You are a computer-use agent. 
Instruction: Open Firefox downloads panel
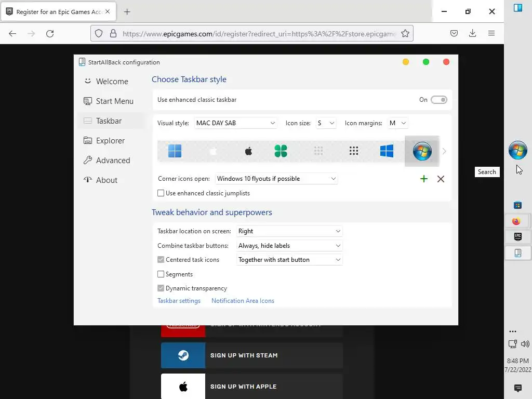pyautogui.click(x=473, y=33)
